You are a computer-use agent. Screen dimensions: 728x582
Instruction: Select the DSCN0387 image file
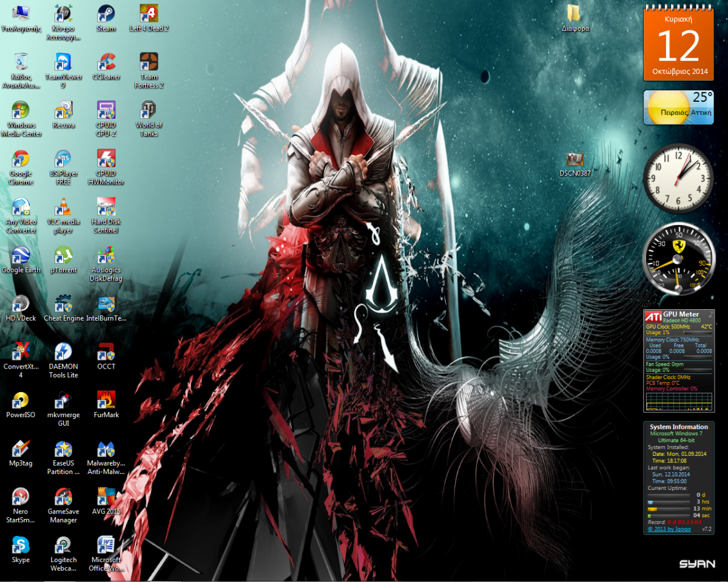click(x=575, y=164)
